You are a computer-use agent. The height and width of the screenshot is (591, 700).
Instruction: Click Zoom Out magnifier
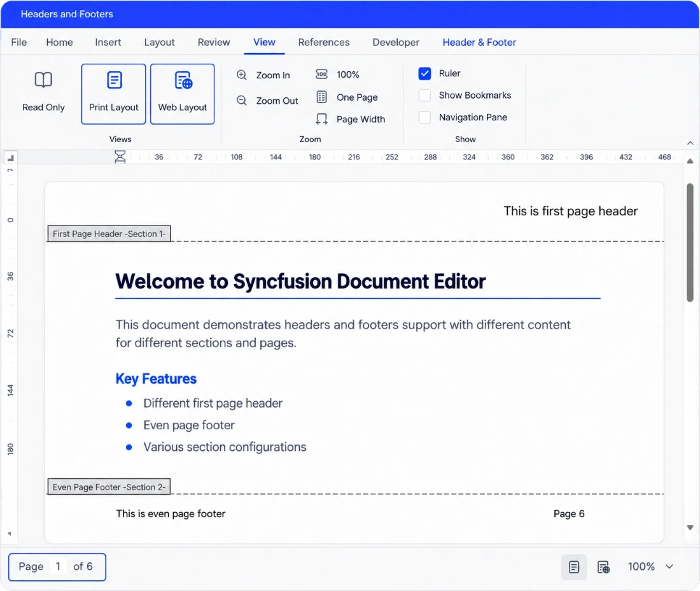tap(242, 101)
